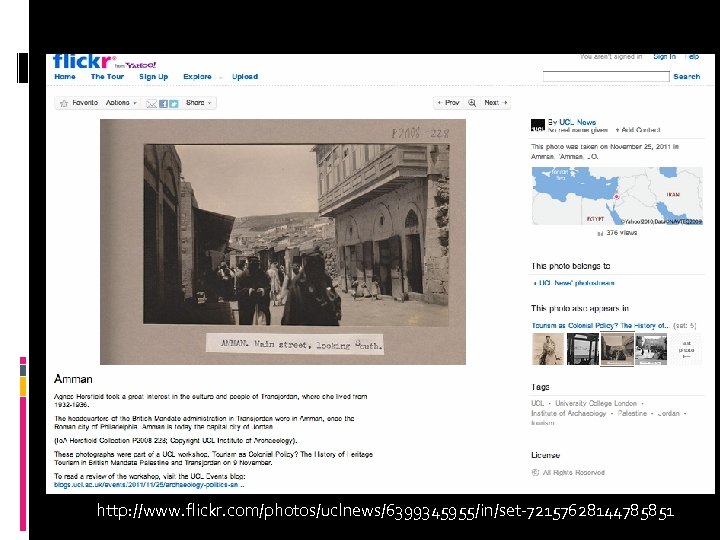Click the Amman photo title

(x=73, y=379)
